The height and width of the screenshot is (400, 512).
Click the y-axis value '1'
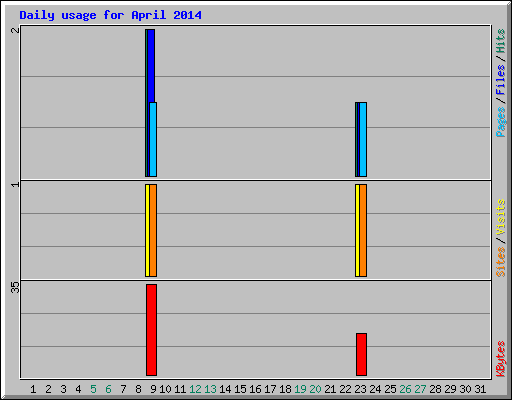pyautogui.click(x=15, y=184)
